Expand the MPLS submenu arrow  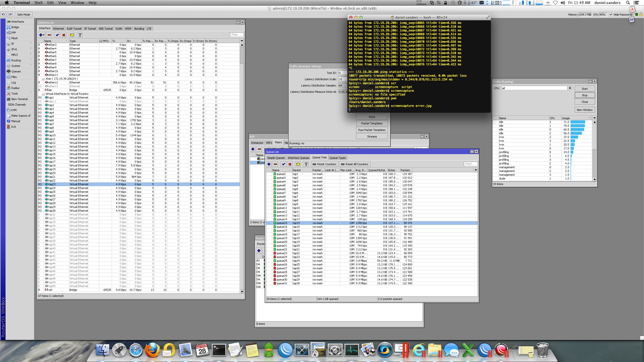click(31, 55)
